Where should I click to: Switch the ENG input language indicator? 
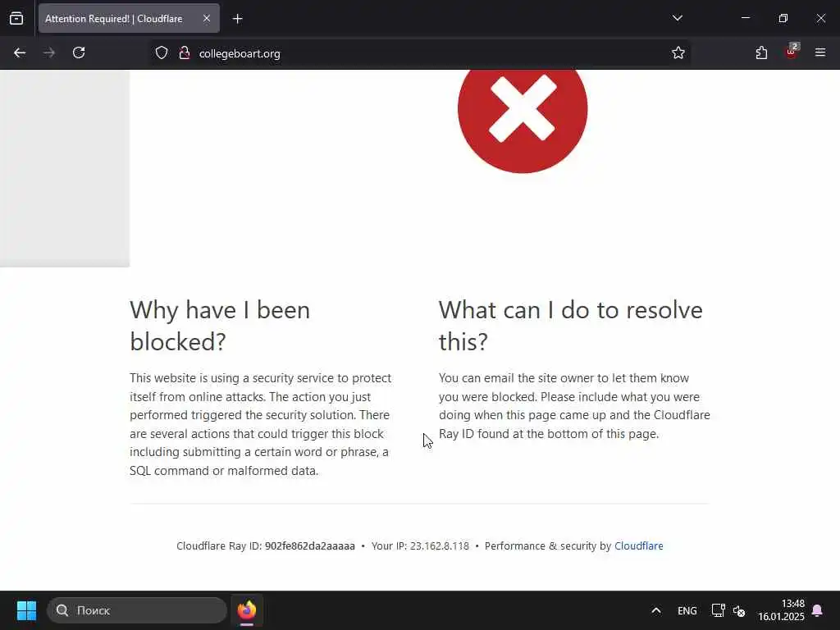coord(687,610)
